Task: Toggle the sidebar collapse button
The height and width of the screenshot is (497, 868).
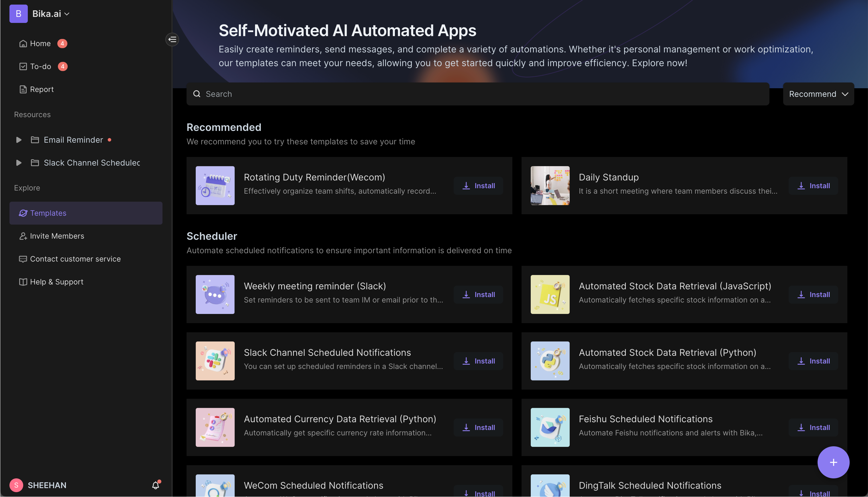Action: pyautogui.click(x=172, y=39)
